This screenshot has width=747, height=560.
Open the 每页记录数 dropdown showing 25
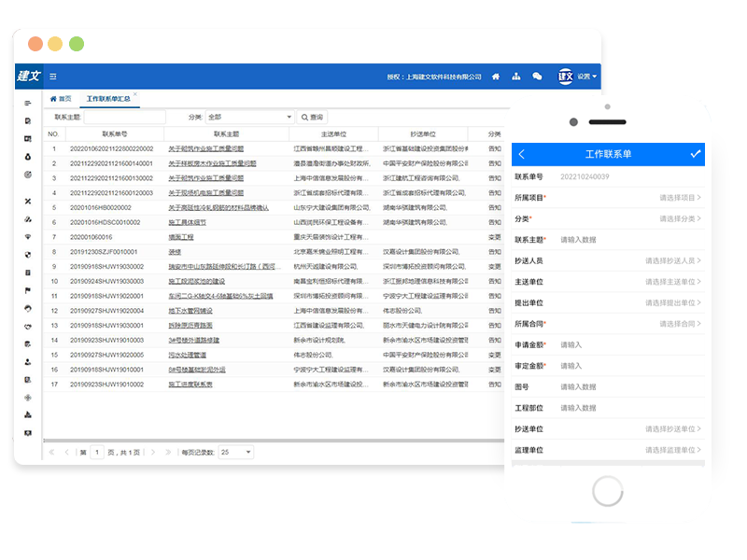tap(236, 452)
